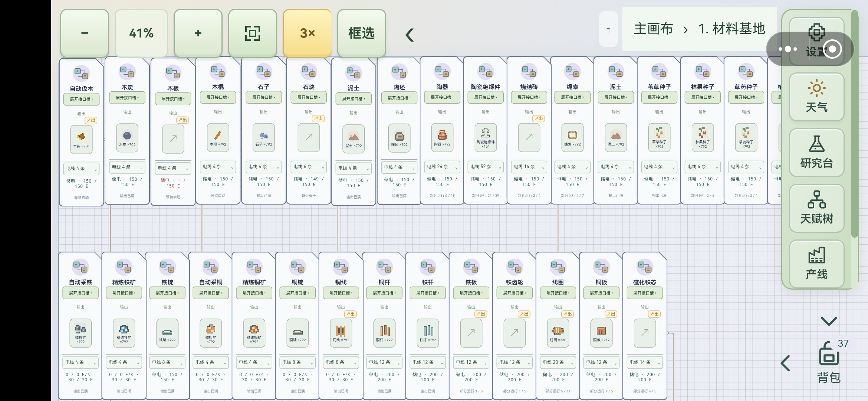Select the 线圈 ×330 output slot
The height and width of the screenshot is (401, 868).
[x=558, y=333]
